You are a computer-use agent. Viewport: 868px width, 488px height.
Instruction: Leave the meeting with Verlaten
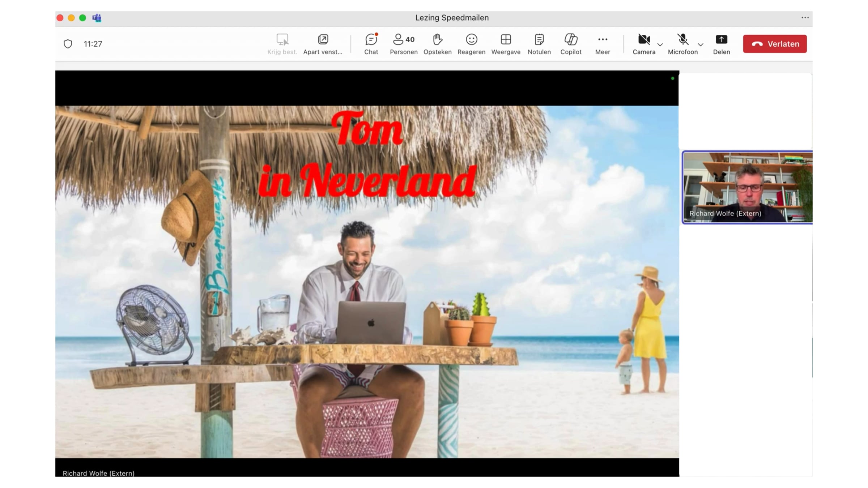click(775, 44)
